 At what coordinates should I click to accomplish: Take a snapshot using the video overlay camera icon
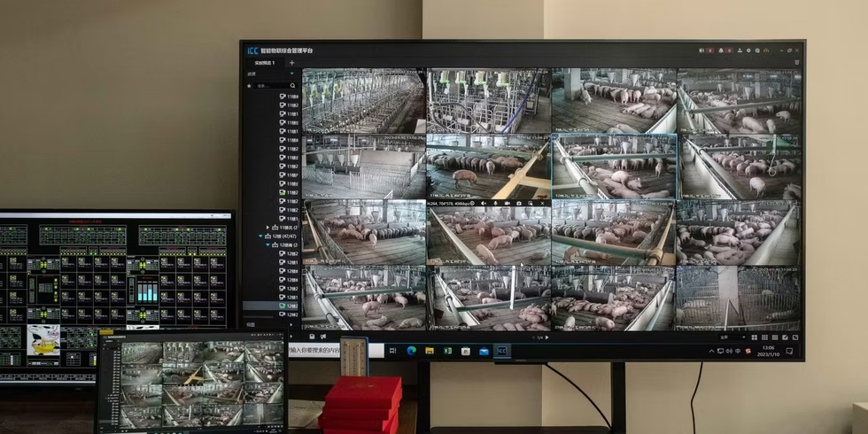tap(519, 203)
